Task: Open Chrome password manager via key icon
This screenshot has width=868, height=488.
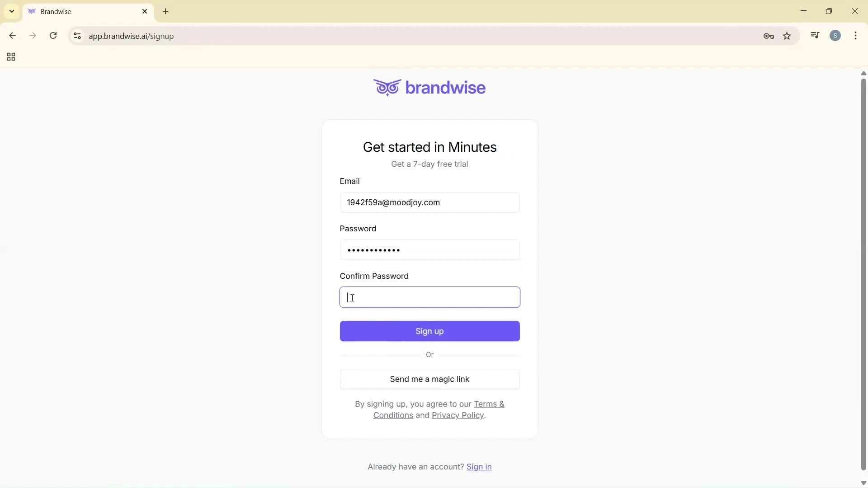Action: pos(769,36)
